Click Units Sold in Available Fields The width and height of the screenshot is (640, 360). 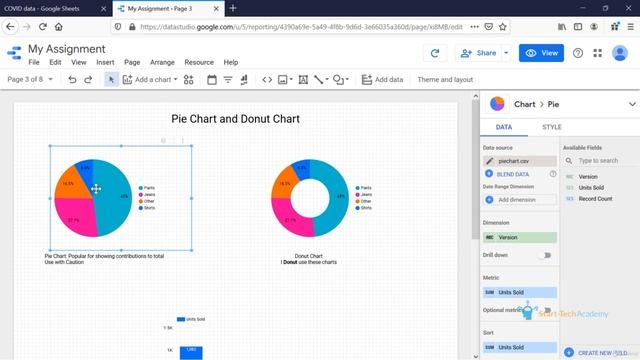591,188
